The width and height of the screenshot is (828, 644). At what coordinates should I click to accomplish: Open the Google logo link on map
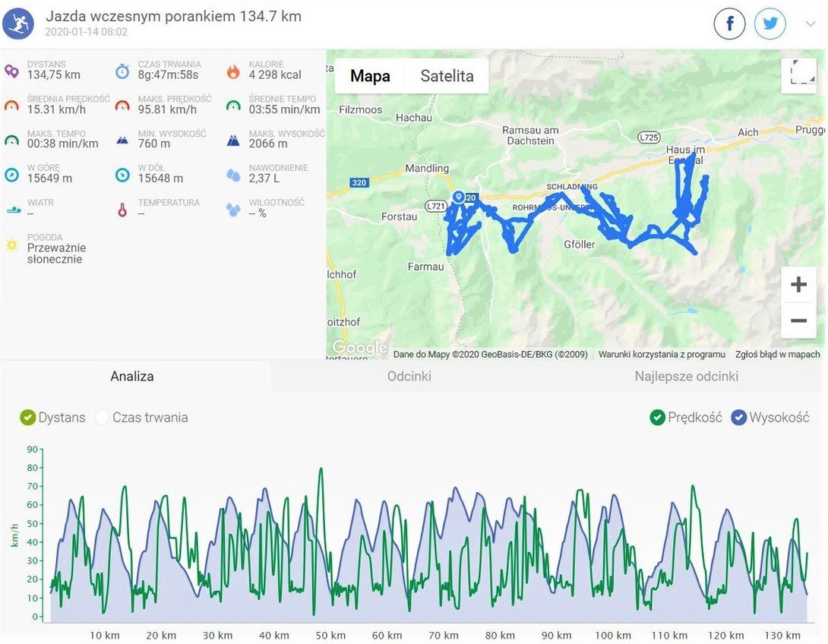(x=359, y=347)
